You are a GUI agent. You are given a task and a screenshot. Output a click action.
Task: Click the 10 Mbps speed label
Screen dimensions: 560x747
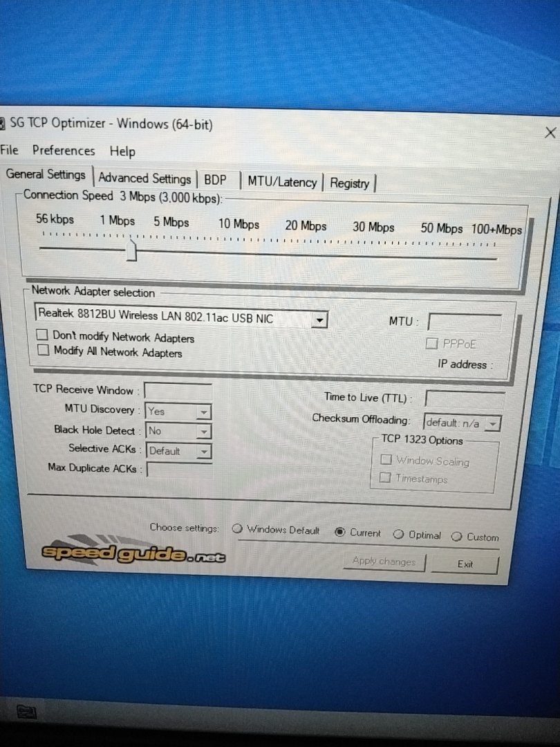(x=239, y=224)
